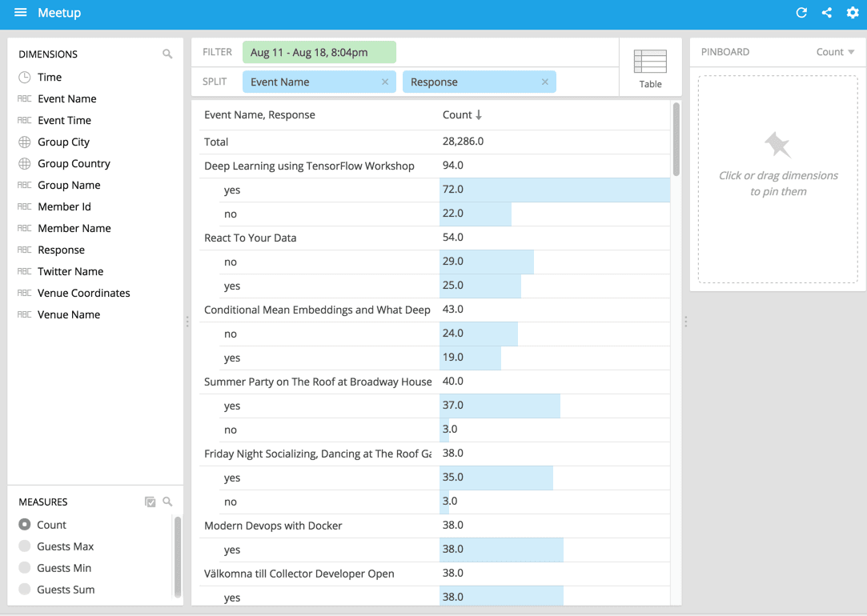Open the time filter Aug 11 - Aug 18
The image size is (867, 616).
click(319, 52)
